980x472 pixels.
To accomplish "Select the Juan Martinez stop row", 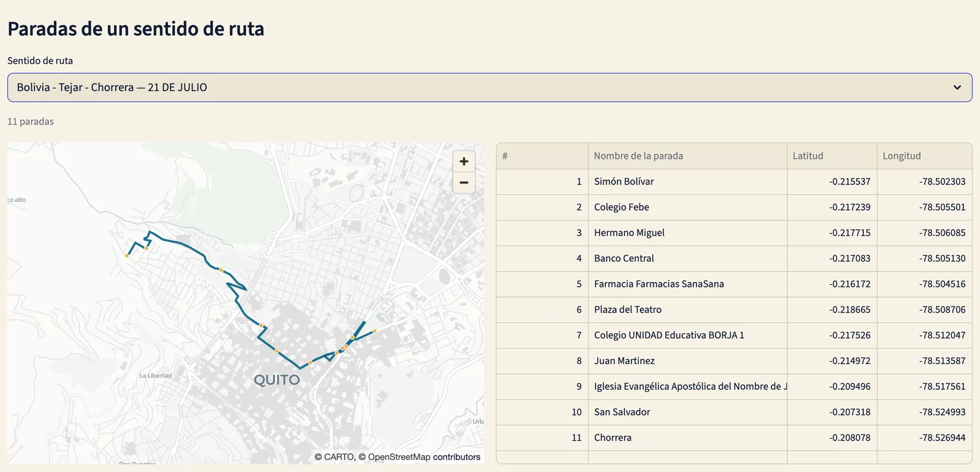I will [734, 362].
